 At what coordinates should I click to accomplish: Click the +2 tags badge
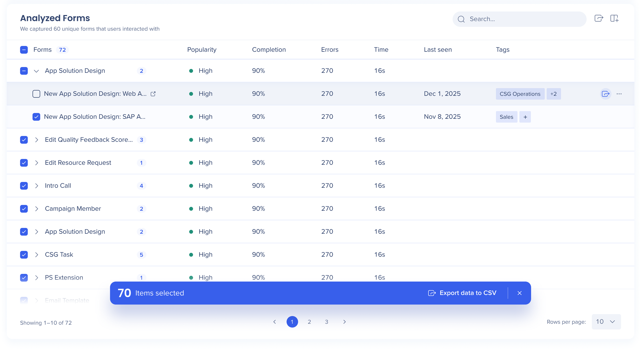[553, 94]
